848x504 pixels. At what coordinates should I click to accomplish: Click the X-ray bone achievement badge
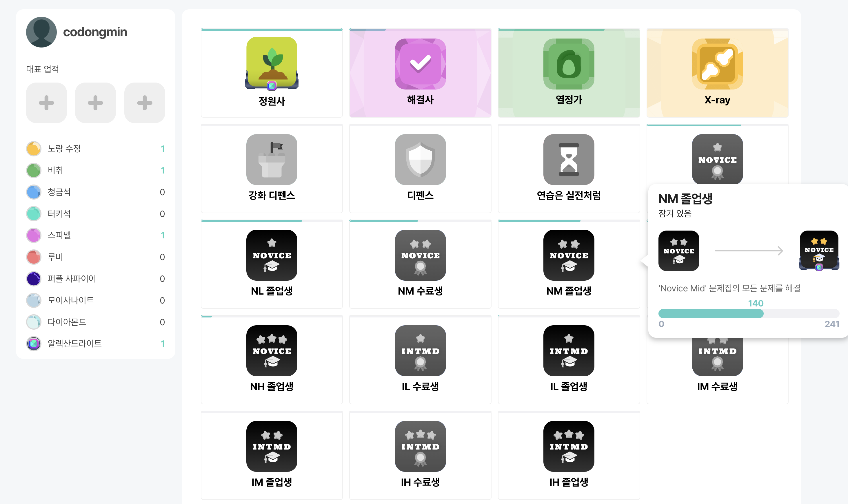717,73
